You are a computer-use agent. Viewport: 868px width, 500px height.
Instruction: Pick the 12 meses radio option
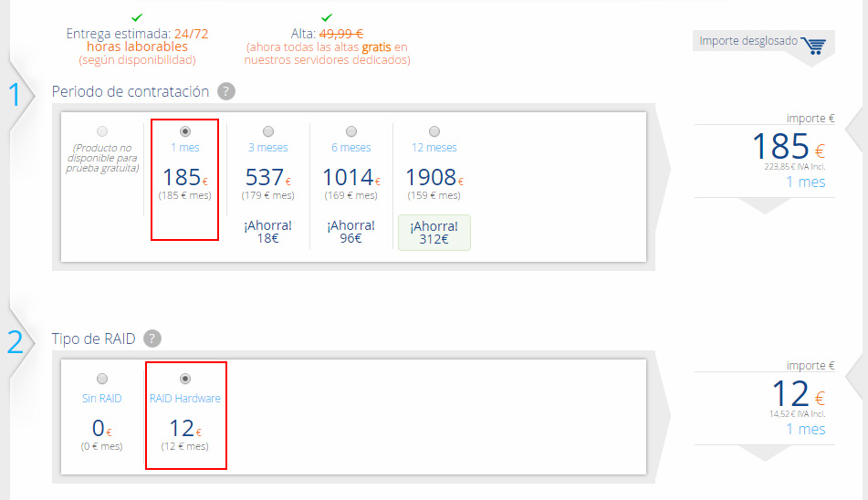(x=434, y=131)
